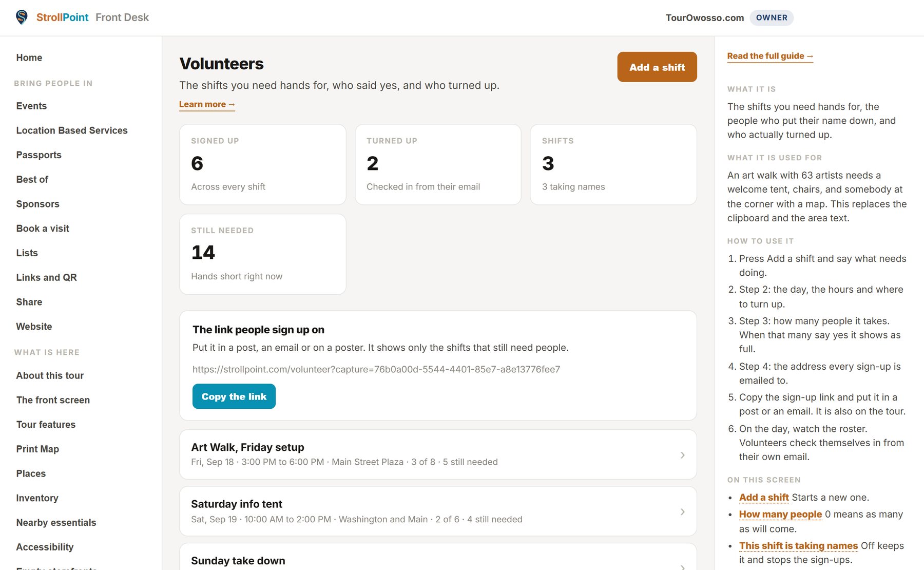Viewport: 924px width, 570px height.
Task: Click the StrollPoint pin logo icon
Action: point(22,17)
